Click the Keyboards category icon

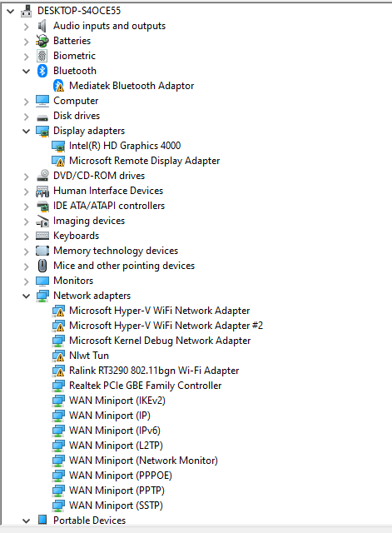[42, 236]
